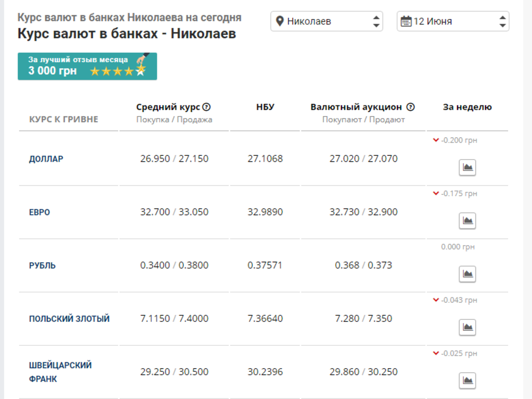Screen dimensions: 532x399
Task: Open the ПОЛЬСКИЙ ЗЛОТЫЙ currency link
Action: coord(69,319)
